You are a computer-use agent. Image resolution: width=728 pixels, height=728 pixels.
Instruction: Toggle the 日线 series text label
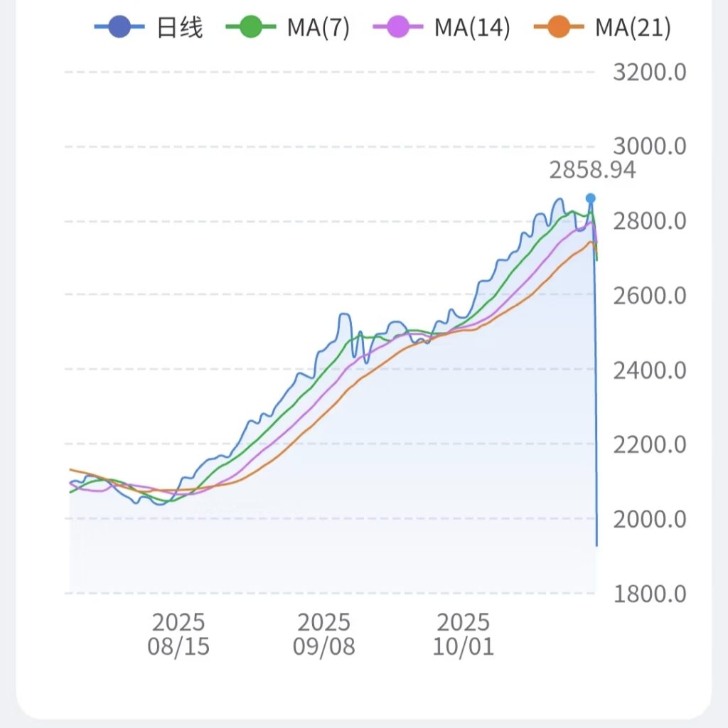click(x=179, y=28)
